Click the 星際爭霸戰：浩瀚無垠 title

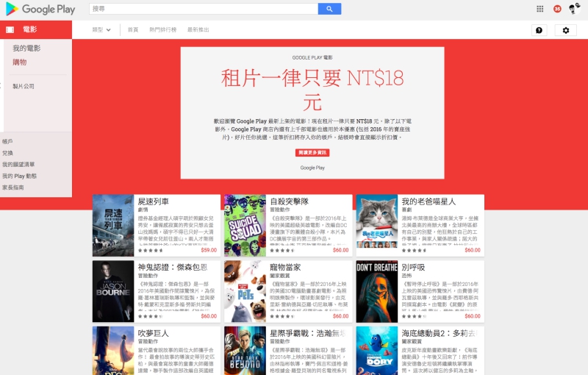pyautogui.click(x=308, y=333)
